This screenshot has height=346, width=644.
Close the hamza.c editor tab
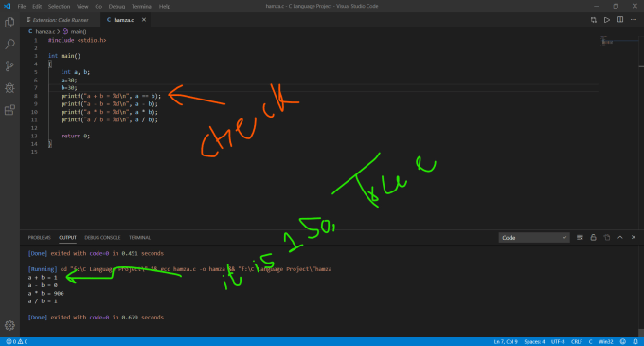pos(144,20)
